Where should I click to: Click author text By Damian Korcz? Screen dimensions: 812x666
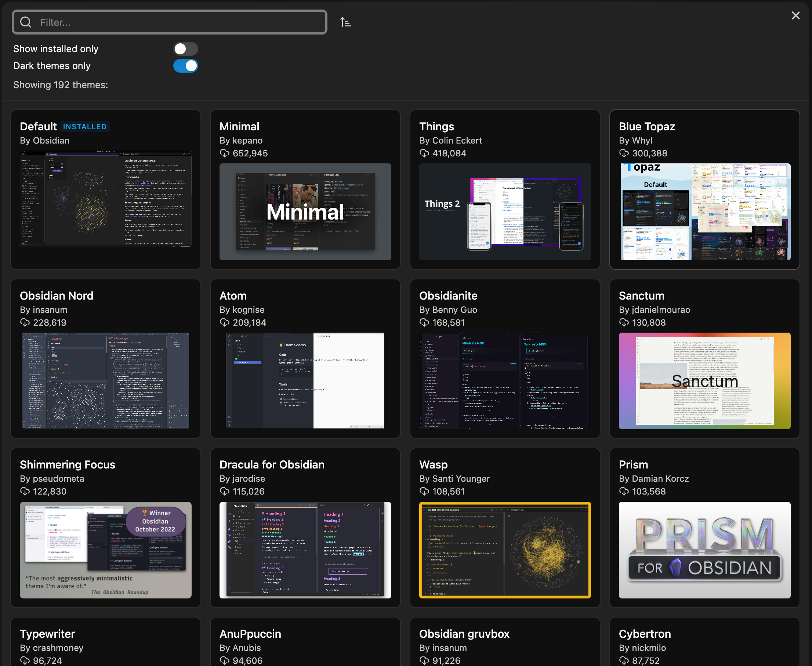(653, 478)
